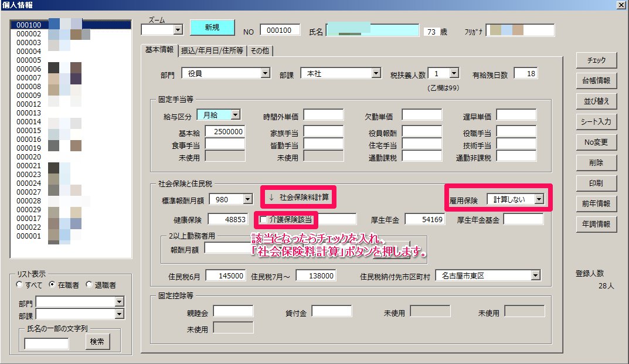Image resolution: width=629 pixels, height=364 pixels.
Task: Open the 標準報酬月額 dropdown
Action: (248, 199)
